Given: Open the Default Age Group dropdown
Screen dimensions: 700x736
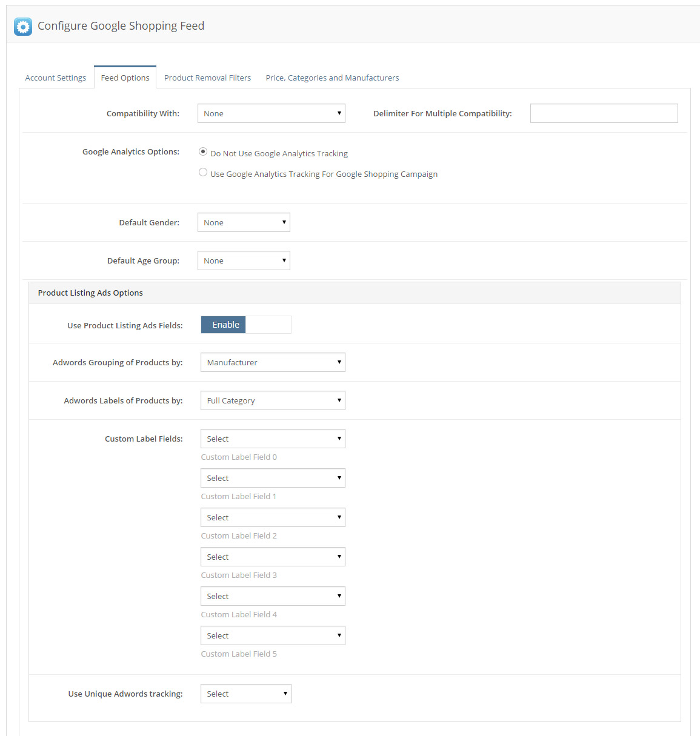Looking at the screenshot, I should [244, 260].
